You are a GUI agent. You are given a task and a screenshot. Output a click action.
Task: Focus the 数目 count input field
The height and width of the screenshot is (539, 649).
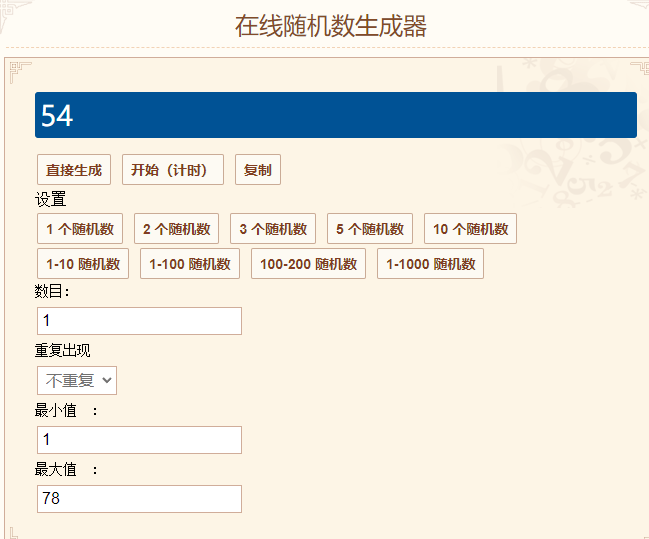[139, 321]
